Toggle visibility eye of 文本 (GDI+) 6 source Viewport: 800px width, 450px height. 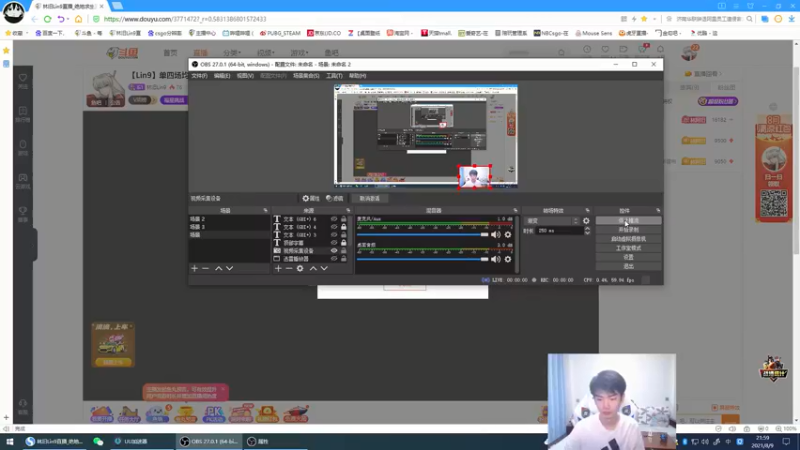pos(334,219)
